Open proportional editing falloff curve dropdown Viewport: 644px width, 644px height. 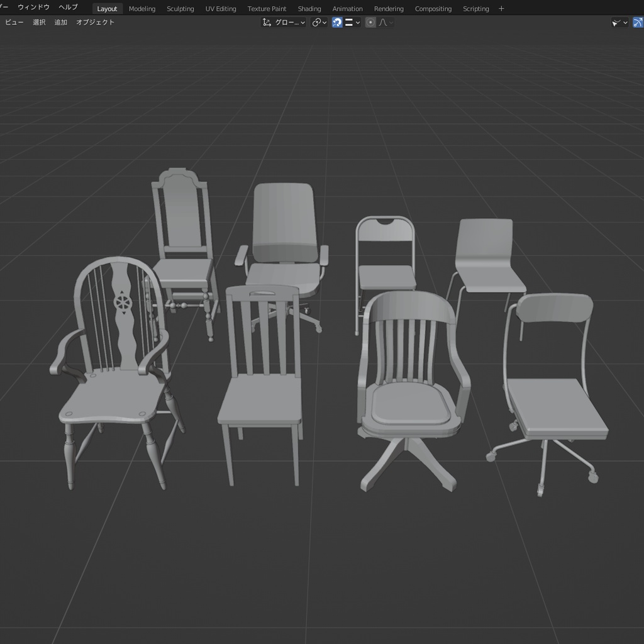pyautogui.click(x=386, y=22)
